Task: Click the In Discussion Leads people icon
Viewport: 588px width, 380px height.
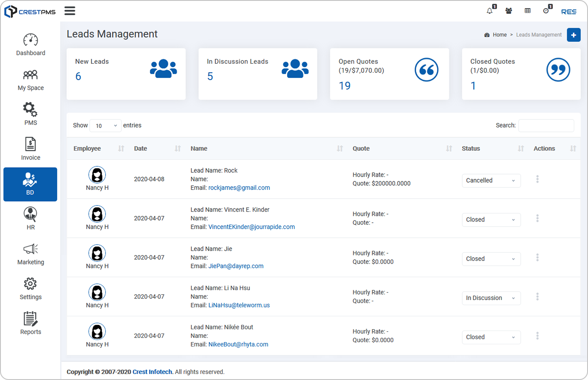Action: coord(295,69)
